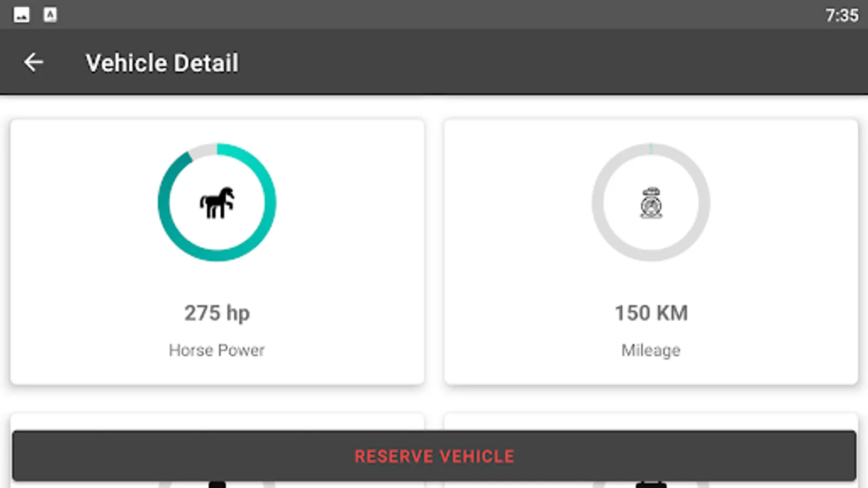Tap the 'A' keyboard status bar icon
Image resolution: width=868 pixels, height=488 pixels.
(x=50, y=15)
